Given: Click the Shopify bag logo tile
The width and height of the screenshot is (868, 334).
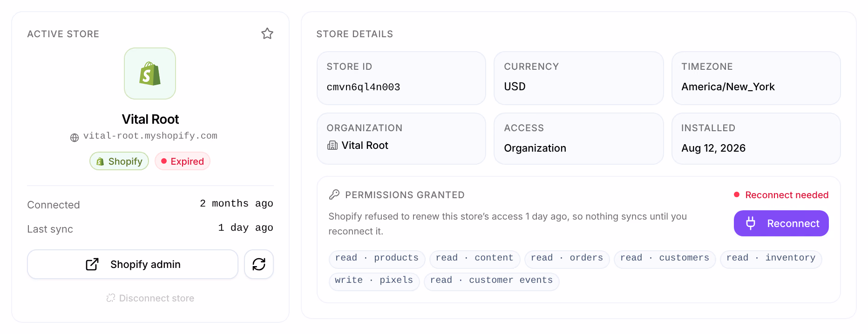Looking at the screenshot, I should [150, 73].
